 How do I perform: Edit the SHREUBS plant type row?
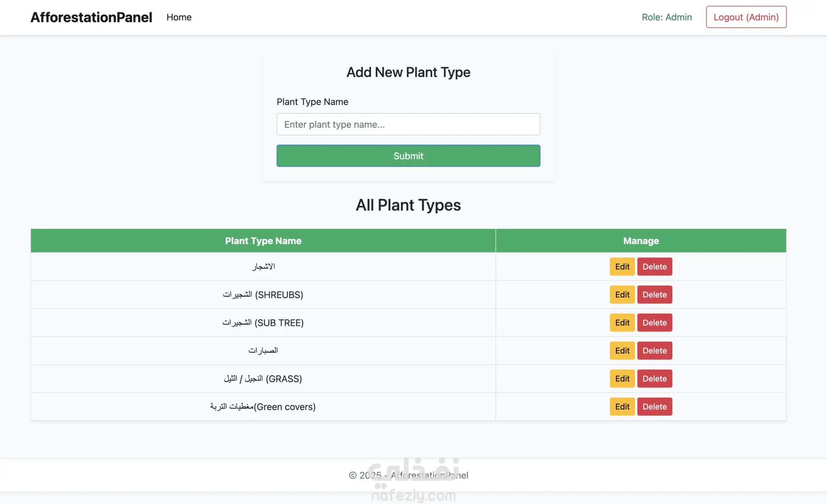click(622, 295)
